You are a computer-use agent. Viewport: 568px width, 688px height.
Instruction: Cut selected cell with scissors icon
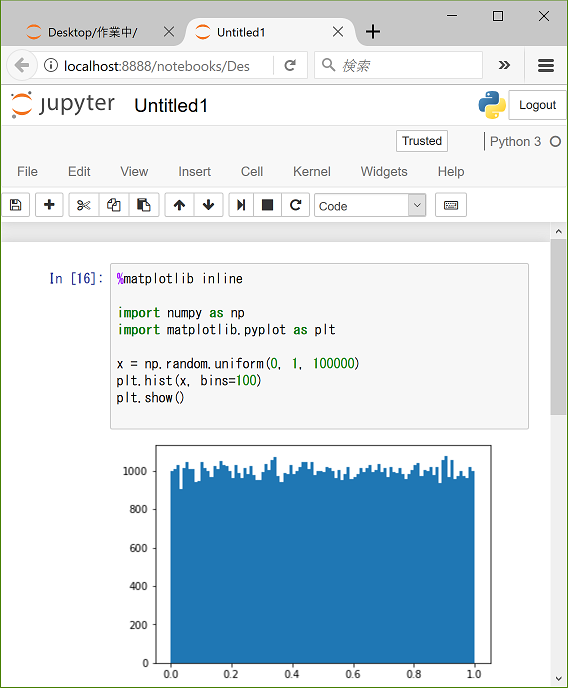click(84, 205)
